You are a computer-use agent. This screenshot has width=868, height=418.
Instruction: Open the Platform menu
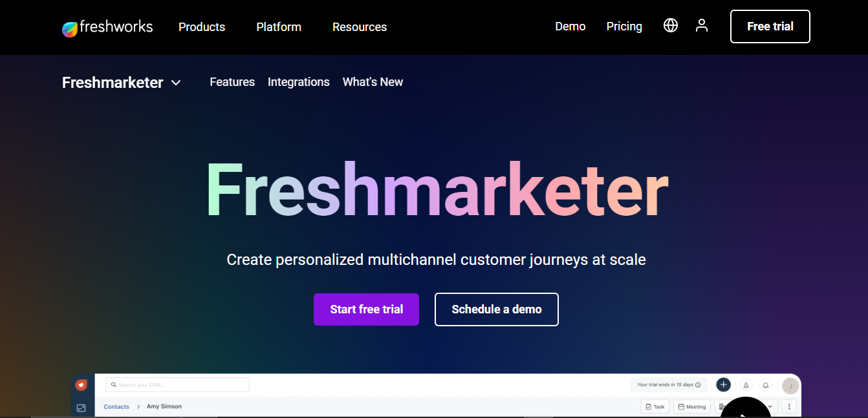pos(279,27)
